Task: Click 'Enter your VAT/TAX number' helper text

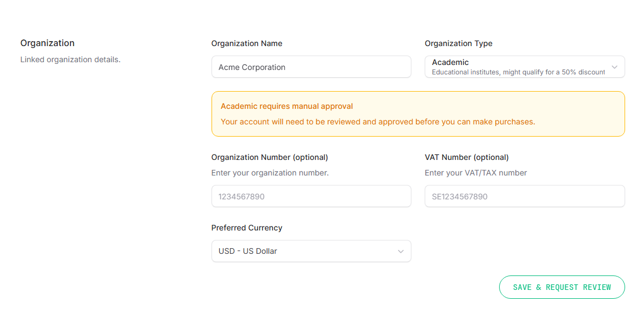Action: point(476,173)
